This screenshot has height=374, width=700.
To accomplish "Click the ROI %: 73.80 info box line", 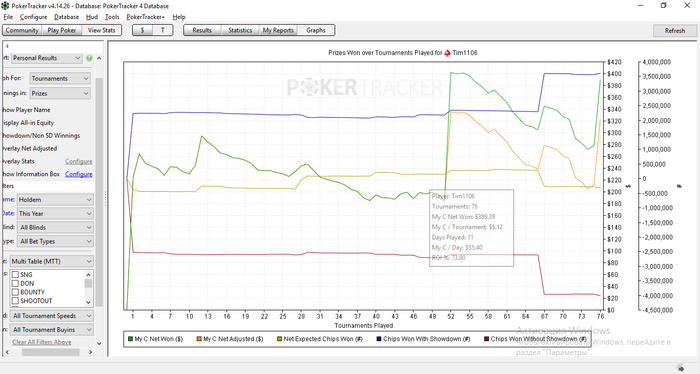I will click(x=449, y=258).
